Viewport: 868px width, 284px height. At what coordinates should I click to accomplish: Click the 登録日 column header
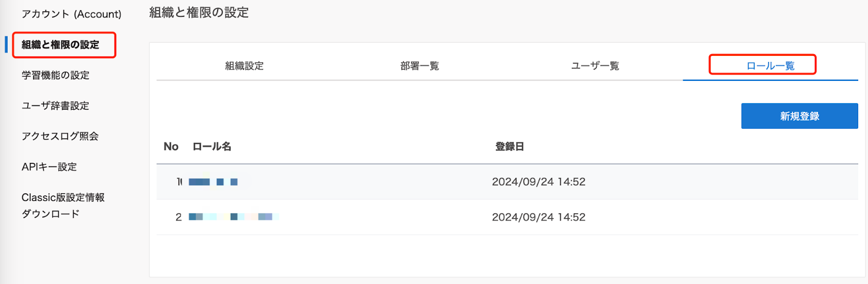pos(509,147)
